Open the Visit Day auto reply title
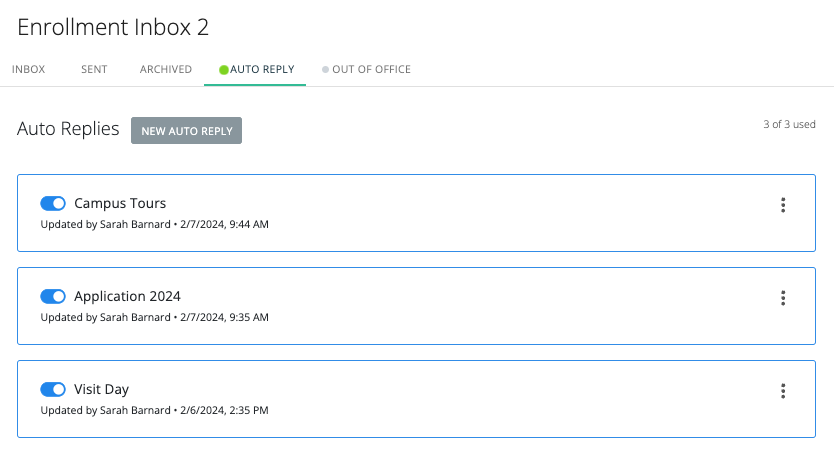The image size is (834, 455). [101, 390]
